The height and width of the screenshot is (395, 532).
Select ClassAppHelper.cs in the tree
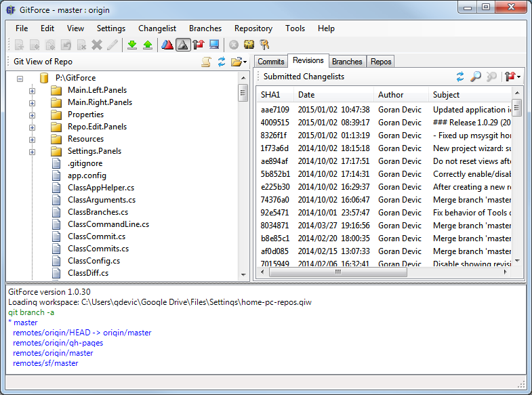tap(101, 188)
